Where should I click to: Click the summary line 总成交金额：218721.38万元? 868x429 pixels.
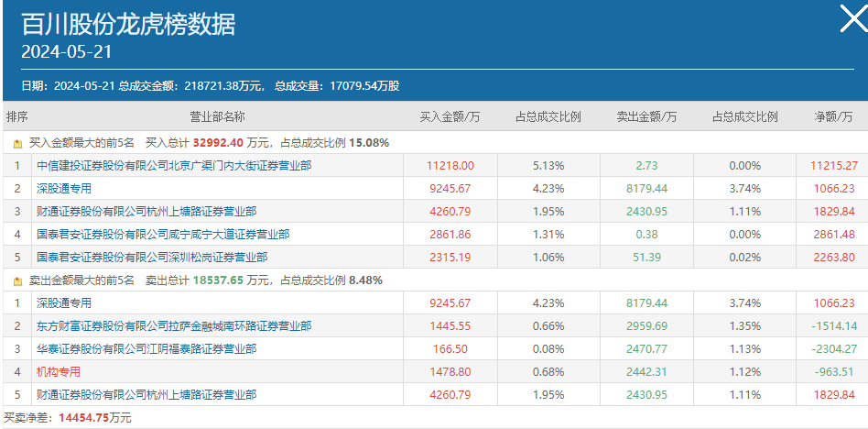coord(191,86)
